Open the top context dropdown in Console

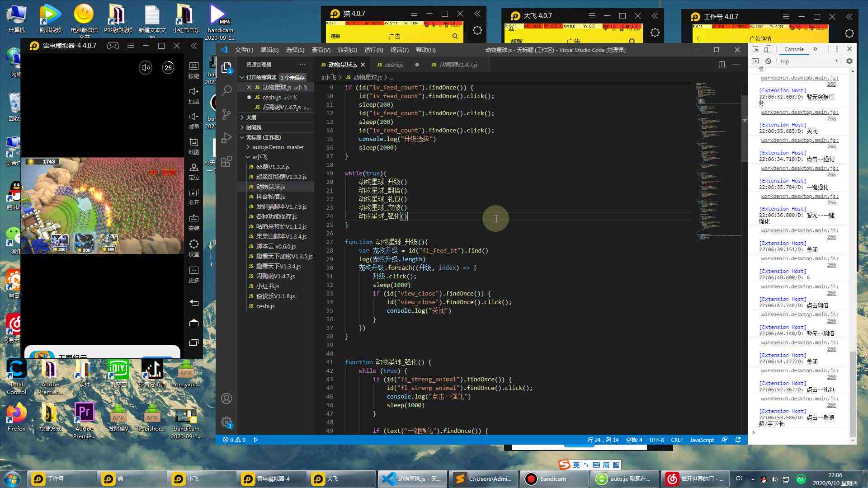pos(808,61)
